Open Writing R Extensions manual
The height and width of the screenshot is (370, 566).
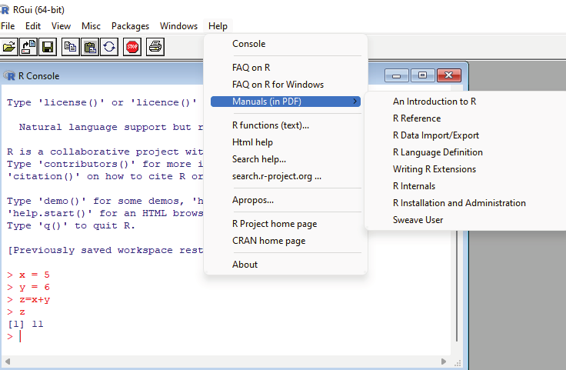[x=434, y=169]
